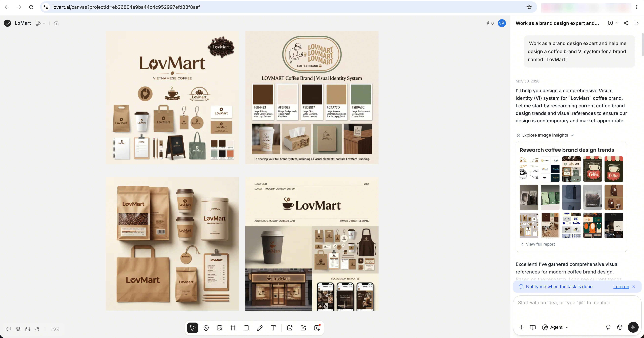Click the lightning credits counter
644x338 pixels.
pyautogui.click(x=490, y=23)
